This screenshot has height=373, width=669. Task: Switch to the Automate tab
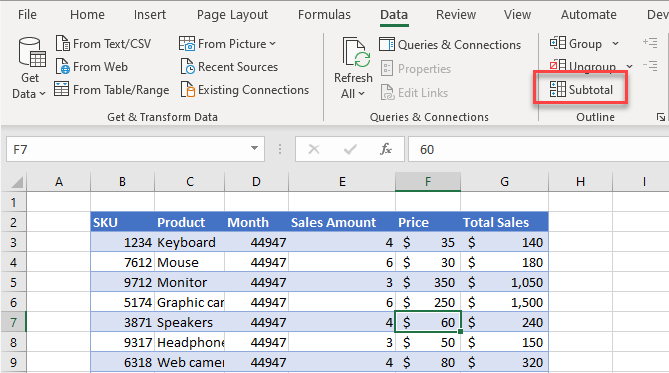point(588,15)
